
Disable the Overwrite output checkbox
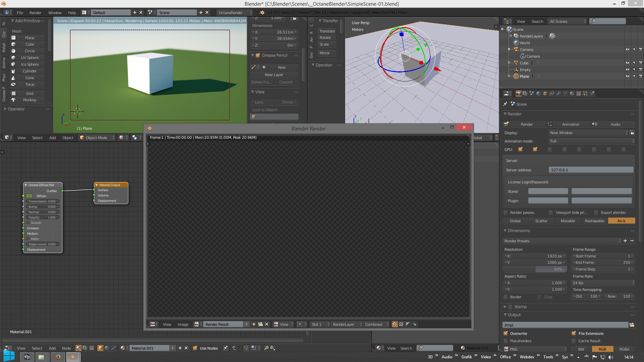[x=505, y=334]
